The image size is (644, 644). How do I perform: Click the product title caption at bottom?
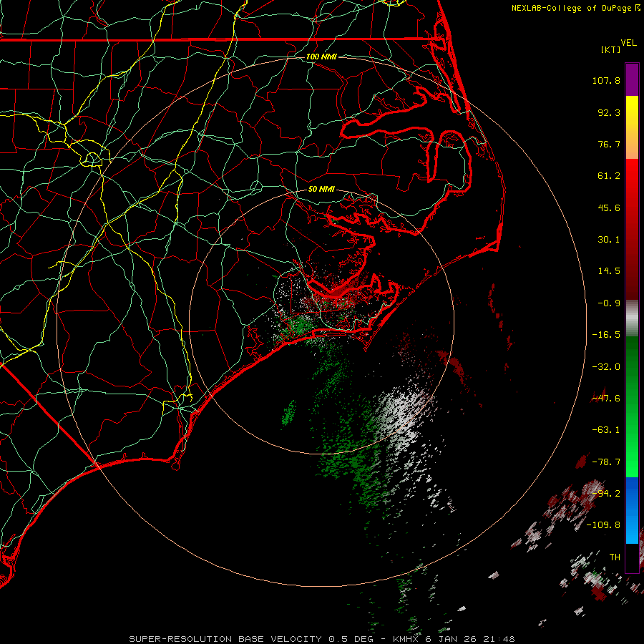pyautogui.click(x=321, y=639)
